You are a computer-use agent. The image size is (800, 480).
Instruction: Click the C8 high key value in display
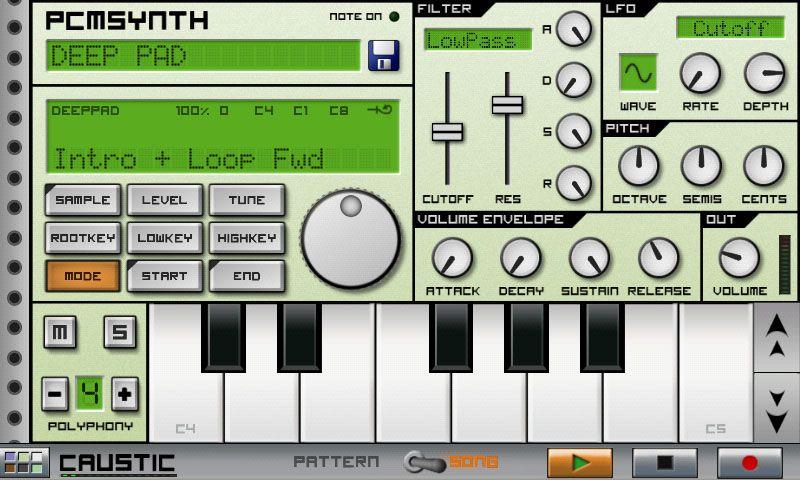pos(338,111)
